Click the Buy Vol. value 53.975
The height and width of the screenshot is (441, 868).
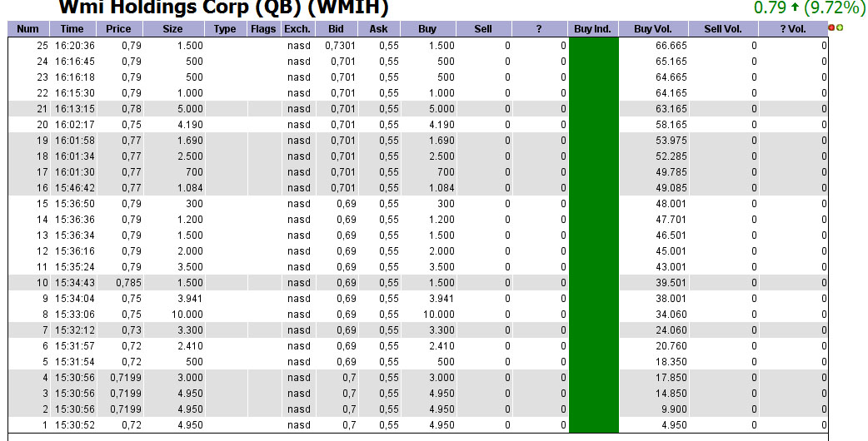tap(671, 141)
